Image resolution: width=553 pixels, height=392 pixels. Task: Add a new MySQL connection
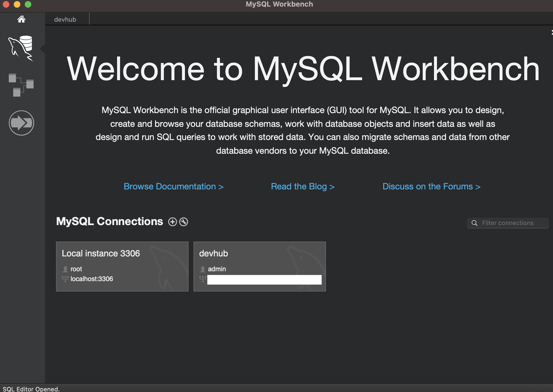[x=172, y=222]
